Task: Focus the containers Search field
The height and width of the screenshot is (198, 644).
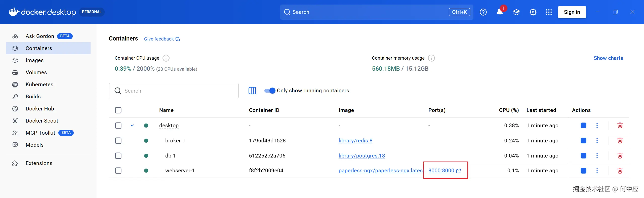Action: tap(174, 91)
